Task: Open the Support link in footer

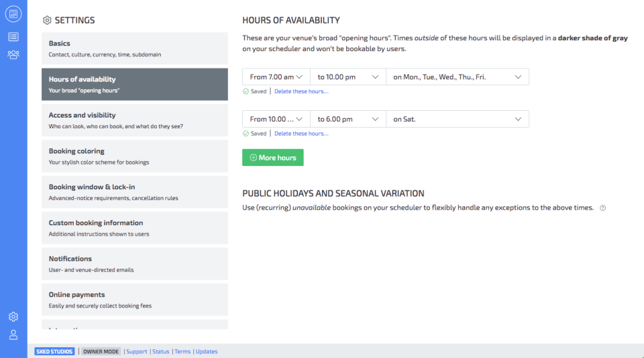Action: coord(136,351)
